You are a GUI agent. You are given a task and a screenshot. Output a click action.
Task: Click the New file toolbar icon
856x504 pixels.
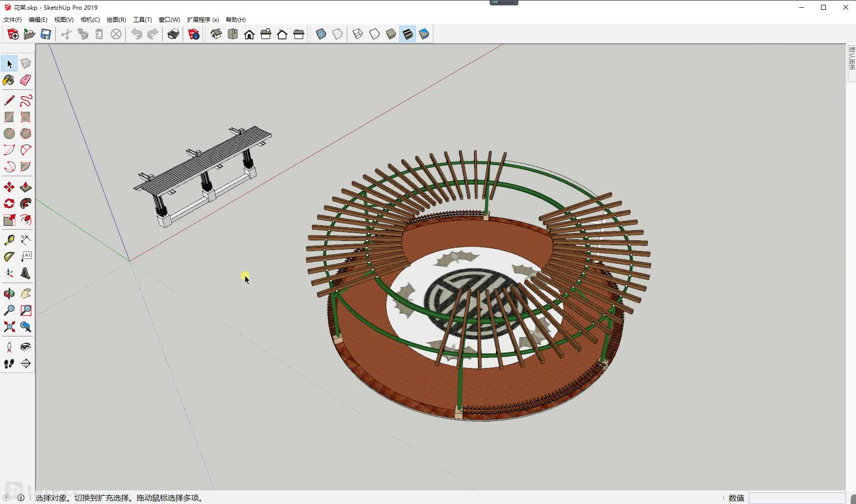pyautogui.click(x=13, y=34)
